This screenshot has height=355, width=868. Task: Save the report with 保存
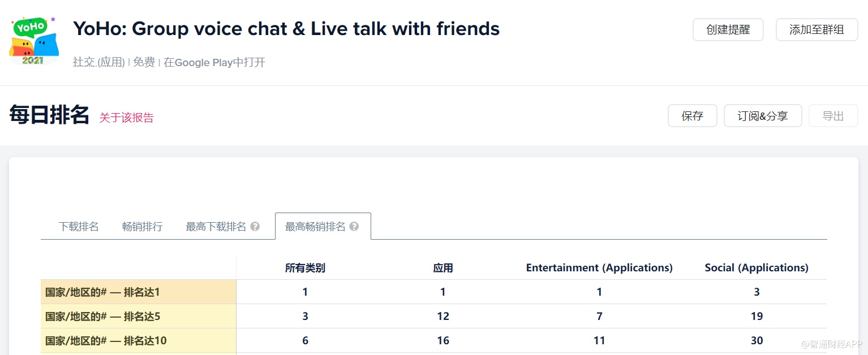tap(692, 116)
